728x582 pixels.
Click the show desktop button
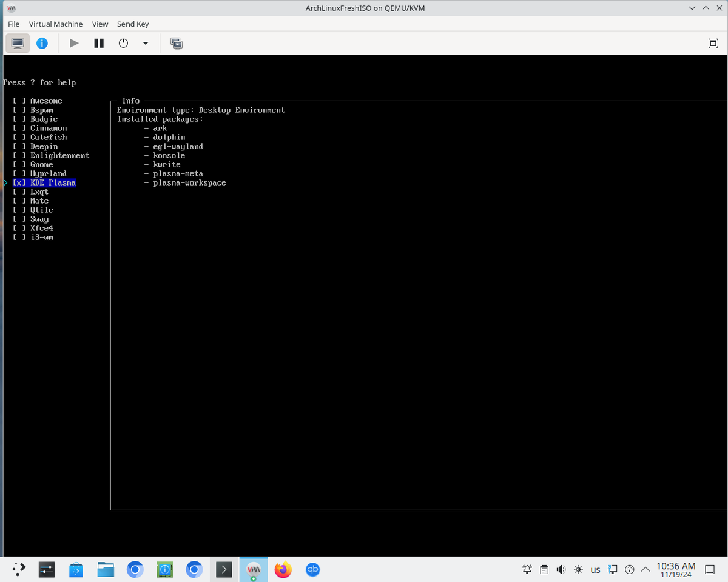coord(710,569)
